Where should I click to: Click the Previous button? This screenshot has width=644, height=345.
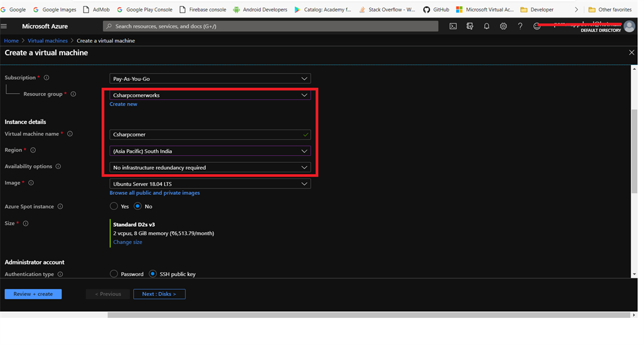pos(108,294)
